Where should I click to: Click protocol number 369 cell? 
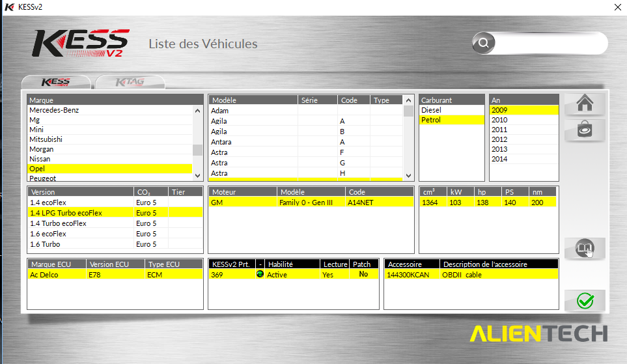[232, 275]
